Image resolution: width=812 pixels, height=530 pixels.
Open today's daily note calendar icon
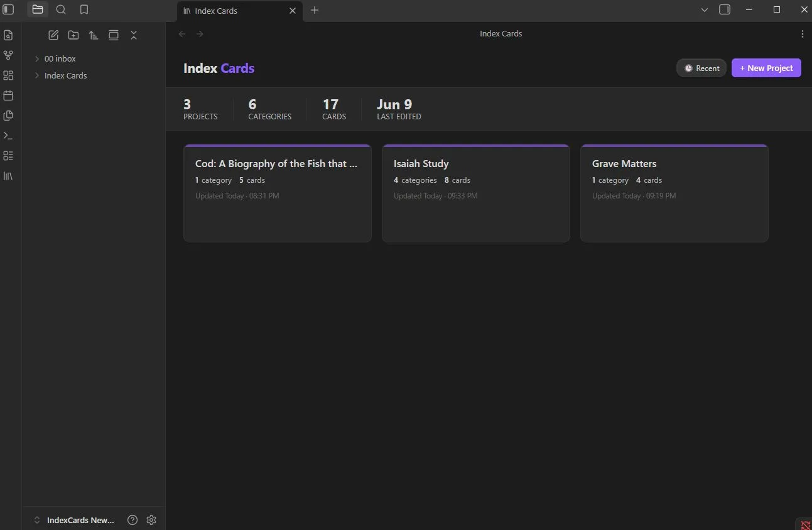[8, 95]
